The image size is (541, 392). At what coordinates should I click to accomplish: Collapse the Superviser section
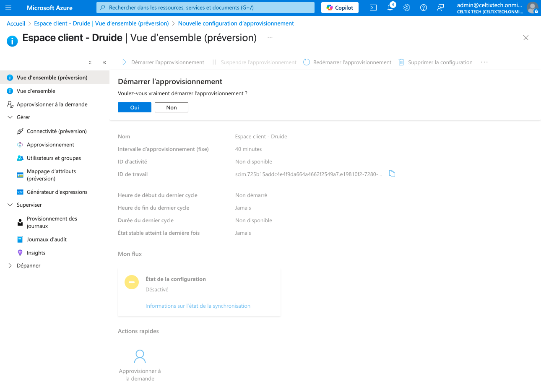click(x=10, y=205)
